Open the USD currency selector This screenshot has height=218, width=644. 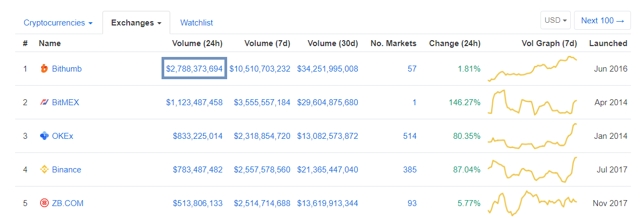tap(555, 21)
